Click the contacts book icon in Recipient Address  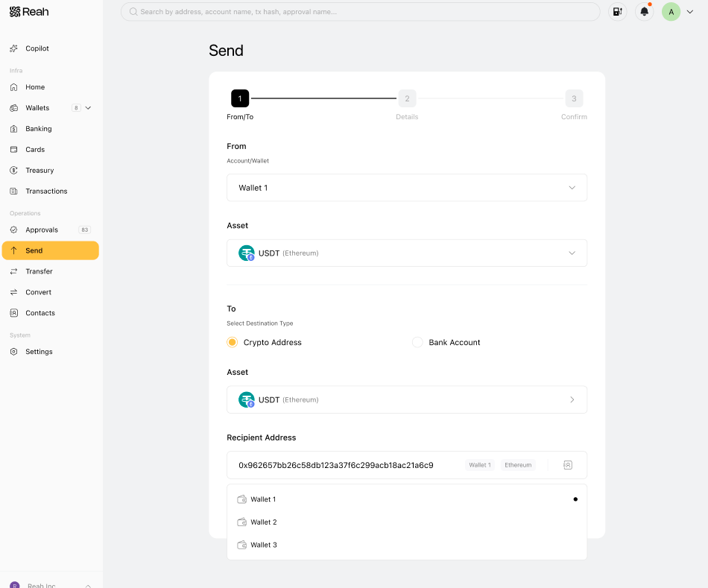pos(568,465)
